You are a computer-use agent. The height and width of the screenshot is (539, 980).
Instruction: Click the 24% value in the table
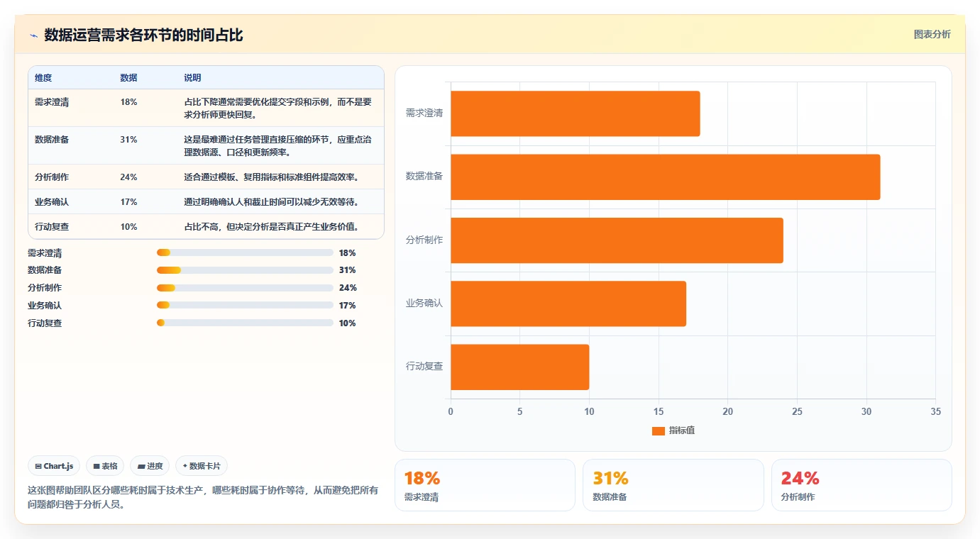tap(128, 177)
